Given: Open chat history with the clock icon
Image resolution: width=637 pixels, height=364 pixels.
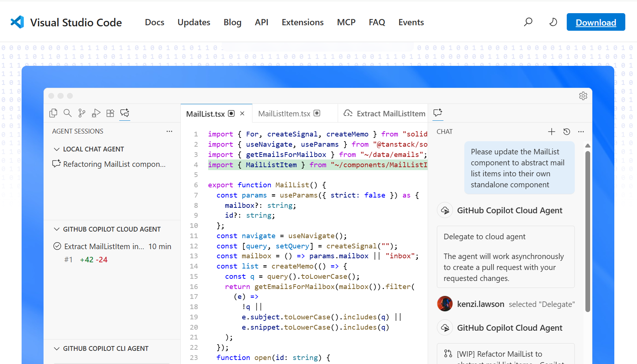Looking at the screenshot, I should (x=567, y=132).
